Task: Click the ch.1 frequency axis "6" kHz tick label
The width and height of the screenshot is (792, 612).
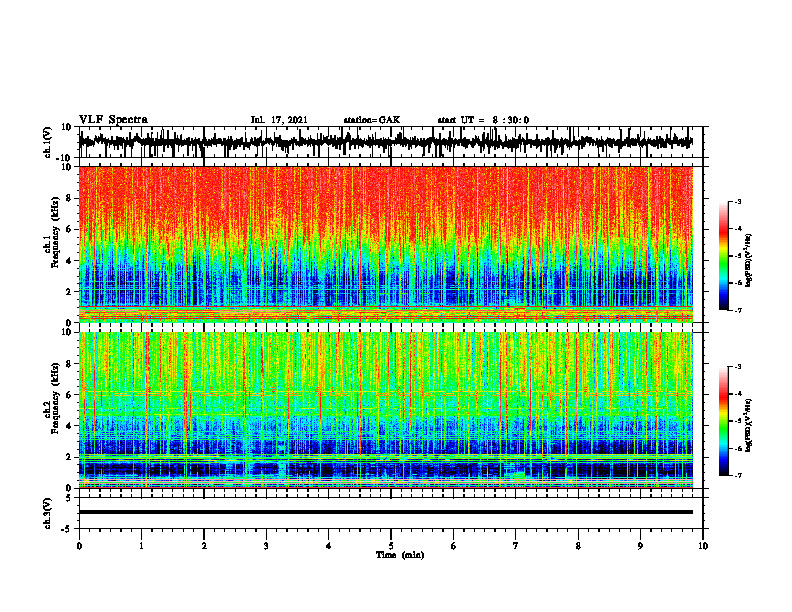Action: pyautogui.click(x=69, y=230)
